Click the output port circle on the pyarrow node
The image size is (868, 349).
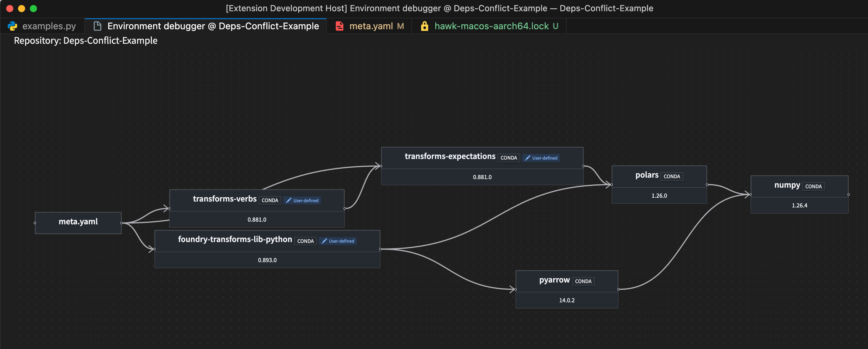click(x=618, y=289)
